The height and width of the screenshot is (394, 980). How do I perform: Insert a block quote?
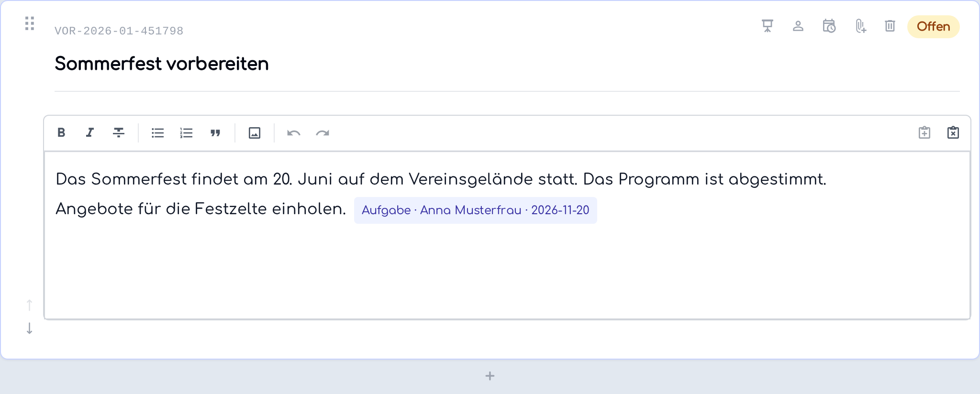tap(215, 133)
